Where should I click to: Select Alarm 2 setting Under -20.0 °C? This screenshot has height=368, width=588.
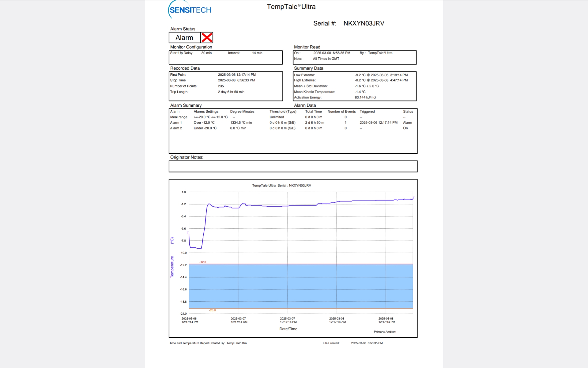point(205,128)
